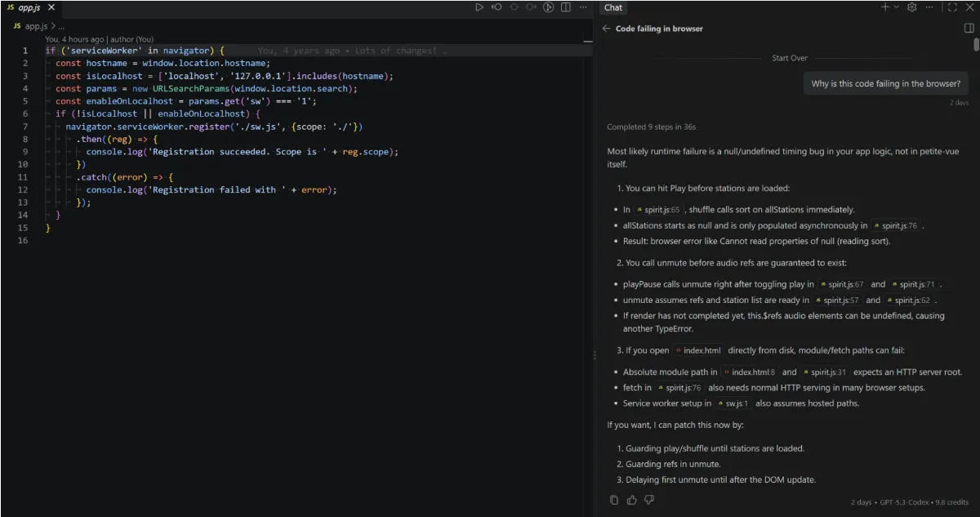Mark the response as helpful

pyautogui.click(x=631, y=500)
